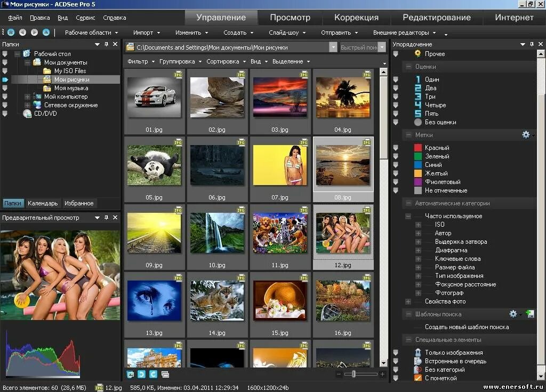Click the Быстрый поиск search field
The image size is (546, 392).
(x=359, y=47)
